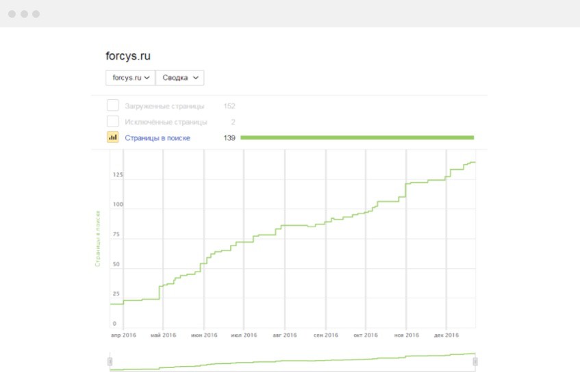Click the сен 2016 axis label
Screen dimensions: 580x392
(326, 335)
